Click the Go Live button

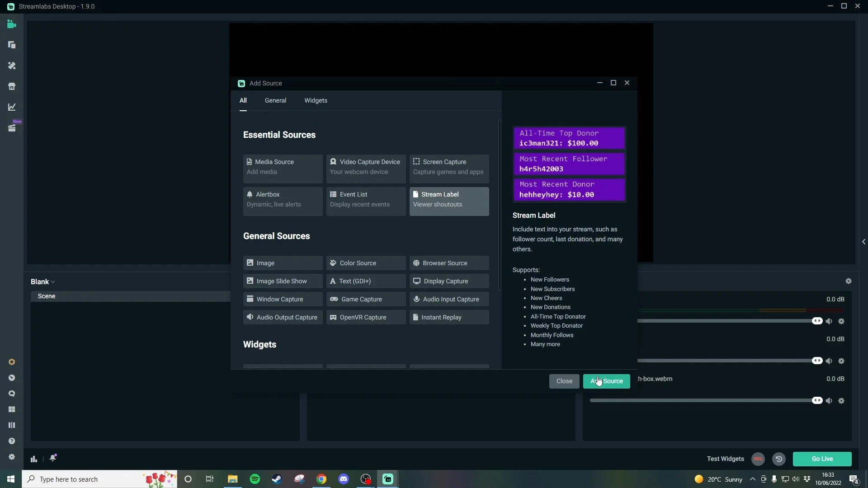click(x=822, y=459)
